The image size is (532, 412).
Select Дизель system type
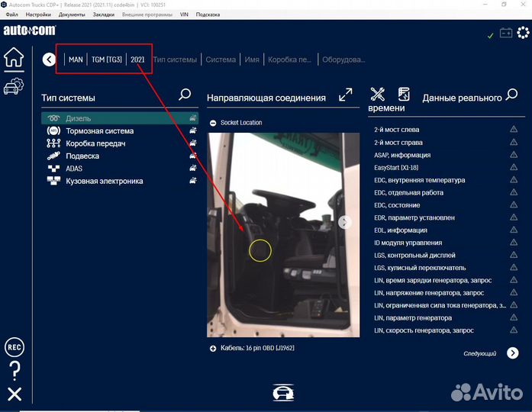(x=120, y=118)
